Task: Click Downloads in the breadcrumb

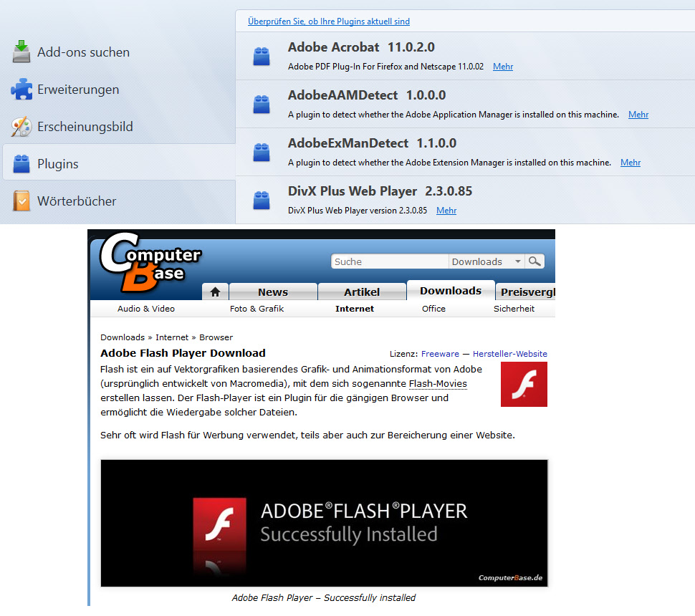Action: 123,337
